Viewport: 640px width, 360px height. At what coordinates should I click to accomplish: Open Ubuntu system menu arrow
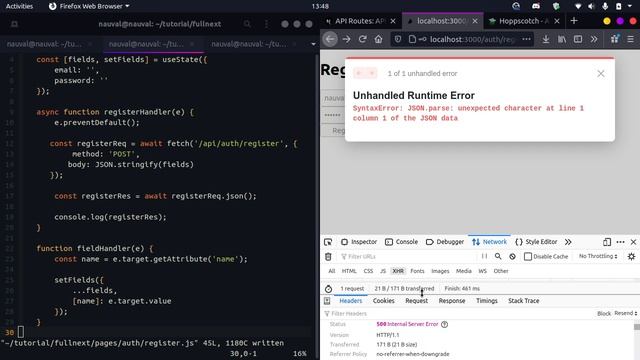coord(630,6)
